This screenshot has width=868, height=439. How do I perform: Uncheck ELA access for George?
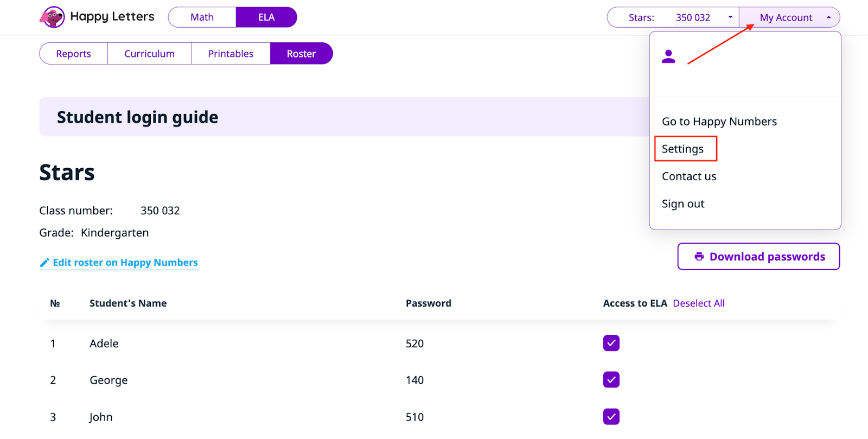coord(611,380)
